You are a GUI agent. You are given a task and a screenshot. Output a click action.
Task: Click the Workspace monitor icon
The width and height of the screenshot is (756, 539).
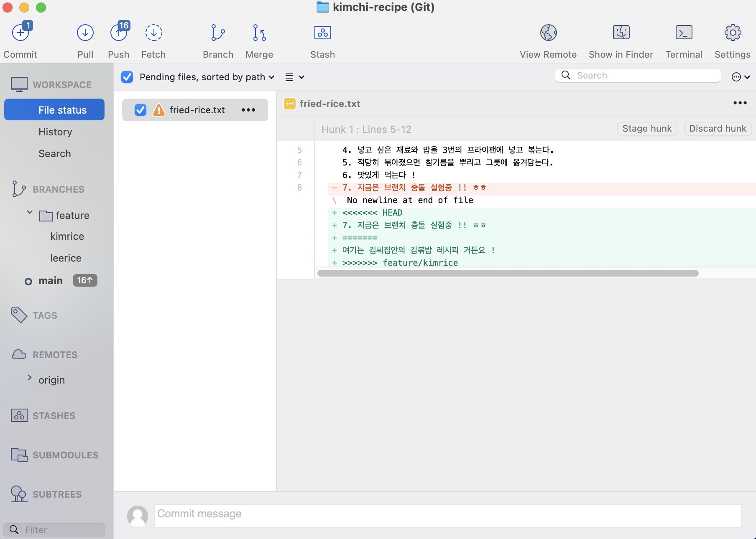pyautogui.click(x=19, y=84)
